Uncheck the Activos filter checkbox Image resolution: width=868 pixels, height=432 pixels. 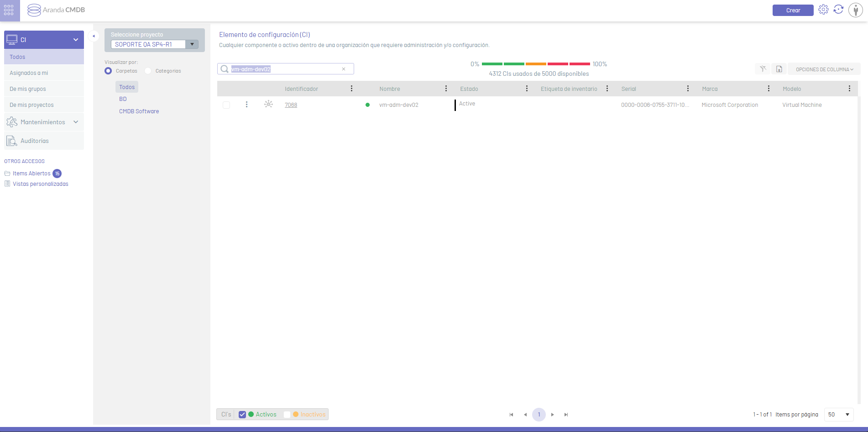pos(242,415)
